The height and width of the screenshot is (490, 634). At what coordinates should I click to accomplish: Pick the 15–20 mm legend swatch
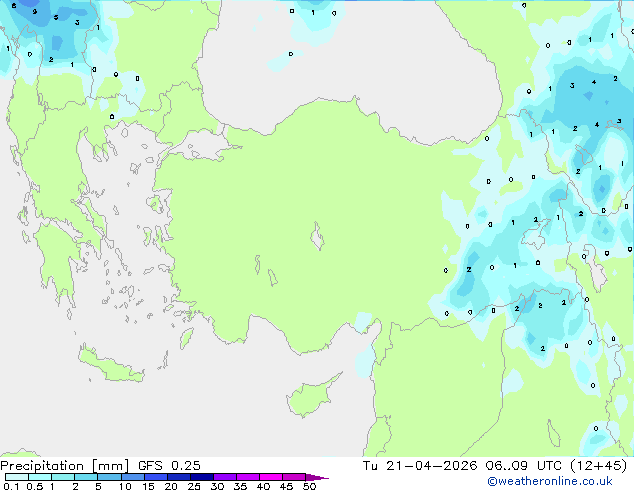(x=155, y=477)
